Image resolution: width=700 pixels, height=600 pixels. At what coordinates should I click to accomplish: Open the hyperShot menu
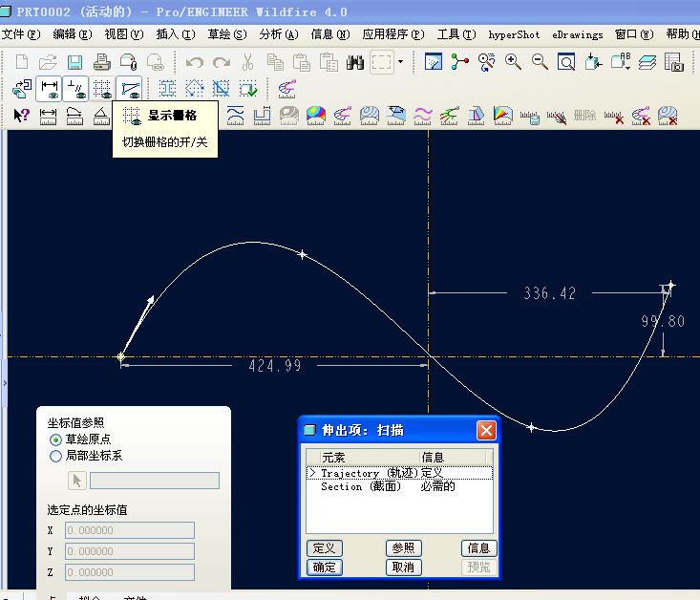pyautogui.click(x=514, y=34)
